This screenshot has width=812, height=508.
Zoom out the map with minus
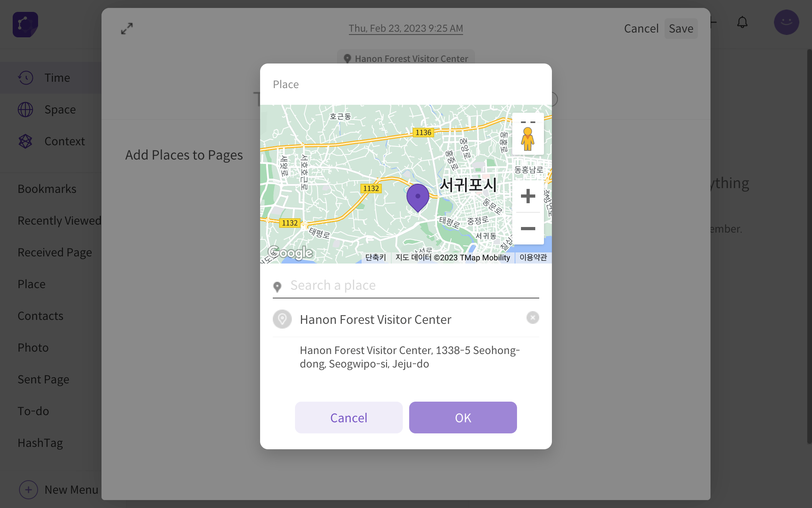[528, 228]
